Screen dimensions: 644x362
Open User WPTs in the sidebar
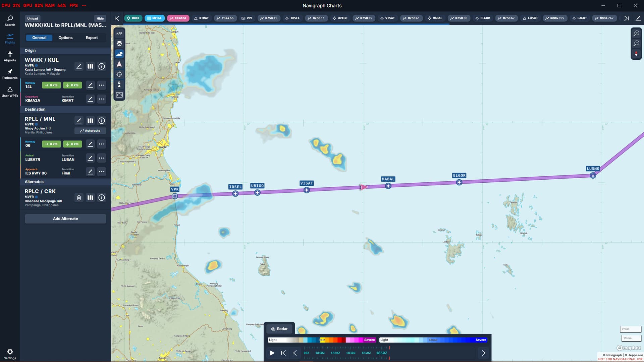point(10,92)
